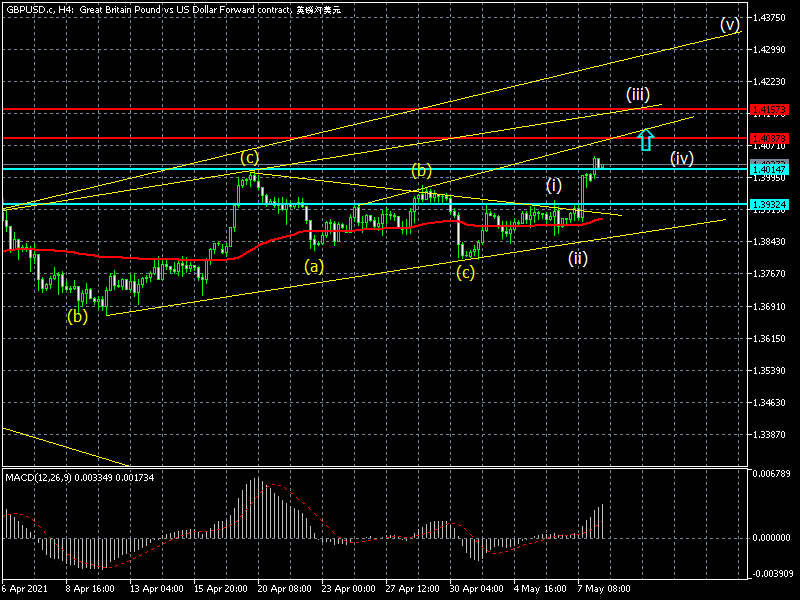The height and width of the screenshot is (600, 800).
Task: Select yellow (c) label at 20 Apr peak
Action: click(249, 157)
